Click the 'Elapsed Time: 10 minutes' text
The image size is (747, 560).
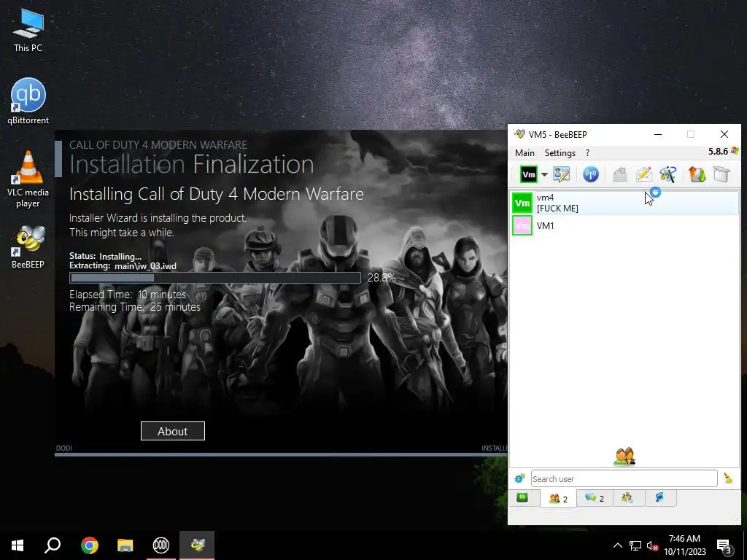point(128,295)
